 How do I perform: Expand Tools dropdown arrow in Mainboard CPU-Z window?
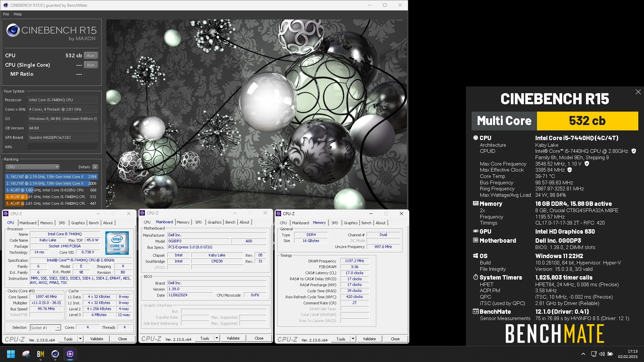point(217,338)
